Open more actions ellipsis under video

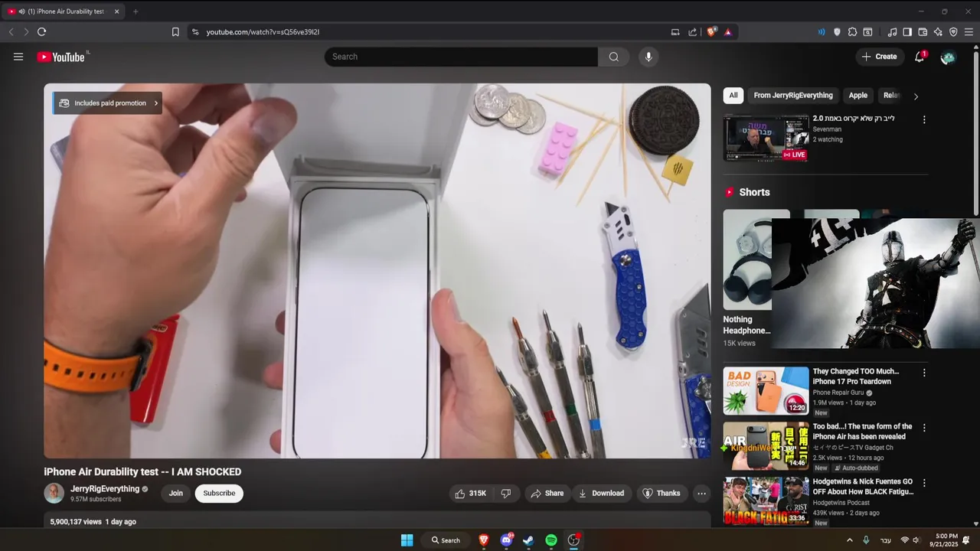[x=701, y=494]
